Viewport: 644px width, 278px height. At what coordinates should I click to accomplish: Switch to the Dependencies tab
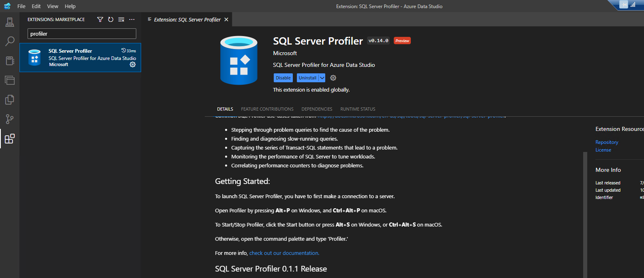click(x=317, y=109)
